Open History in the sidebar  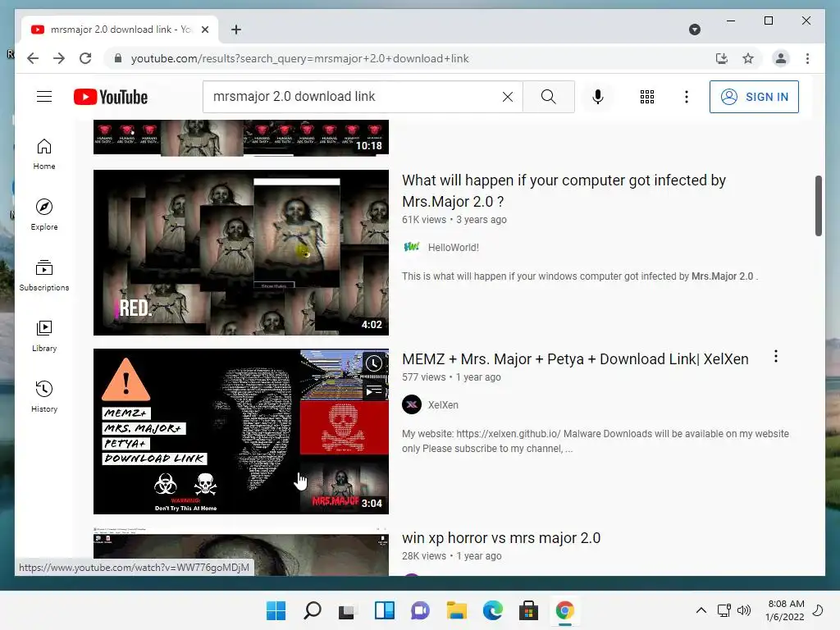44,396
